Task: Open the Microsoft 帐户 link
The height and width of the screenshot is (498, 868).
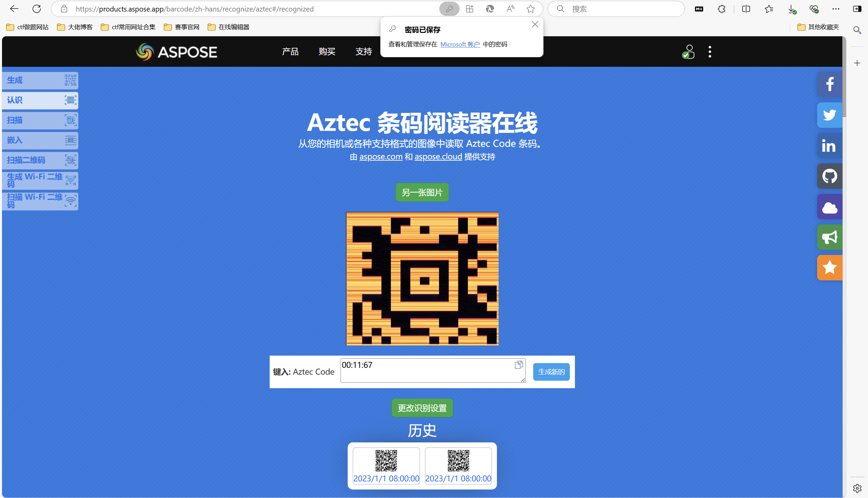Action: point(460,44)
